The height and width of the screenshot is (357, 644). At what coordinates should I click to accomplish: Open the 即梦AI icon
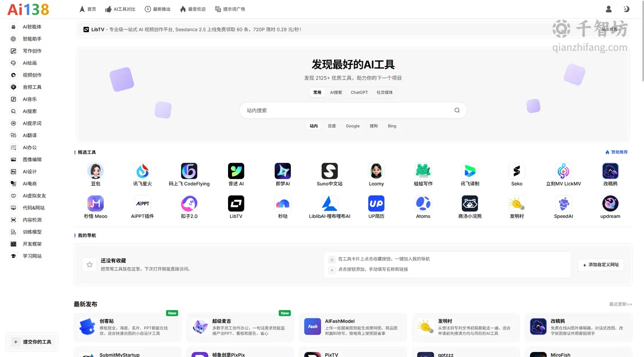283,171
